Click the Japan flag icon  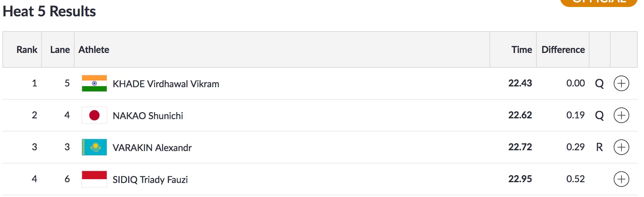pos(94,115)
